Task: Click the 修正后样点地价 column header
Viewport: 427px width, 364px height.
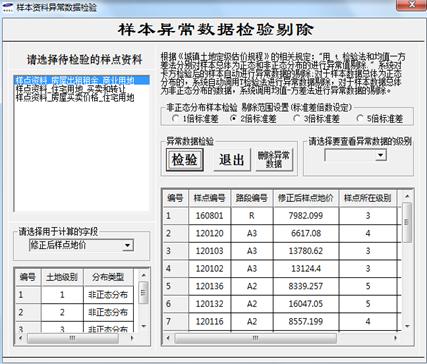Action: 306,198
